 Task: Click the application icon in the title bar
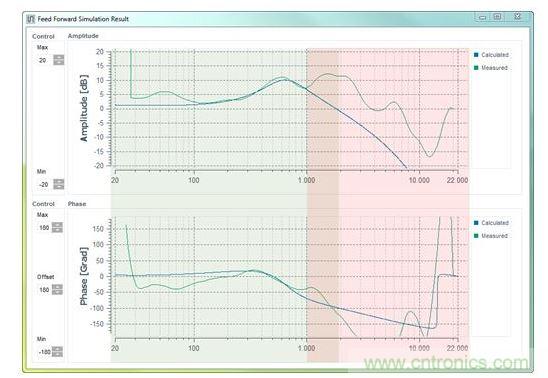point(31,19)
